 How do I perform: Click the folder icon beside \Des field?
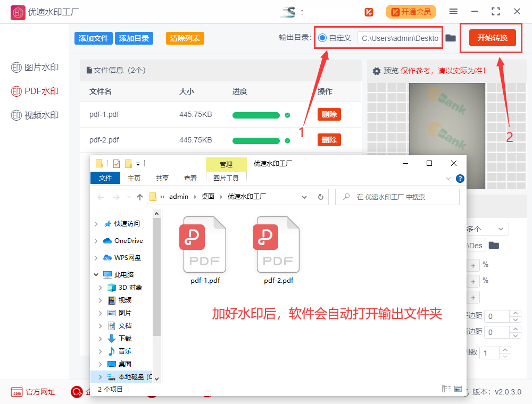click(494, 246)
